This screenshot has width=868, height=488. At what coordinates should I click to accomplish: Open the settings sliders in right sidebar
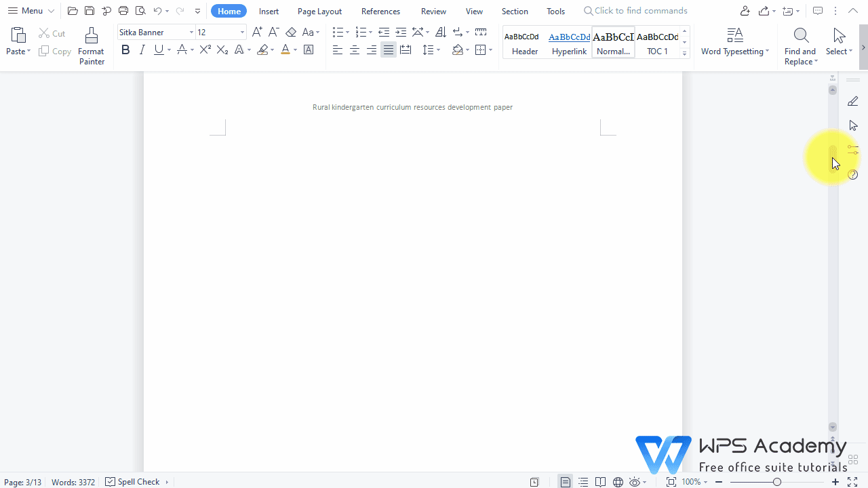[853, 150]
